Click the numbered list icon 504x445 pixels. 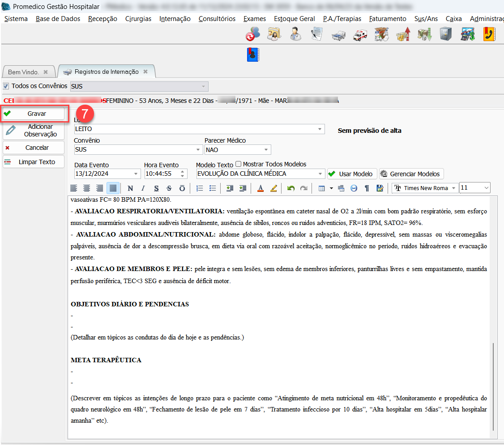200,188
